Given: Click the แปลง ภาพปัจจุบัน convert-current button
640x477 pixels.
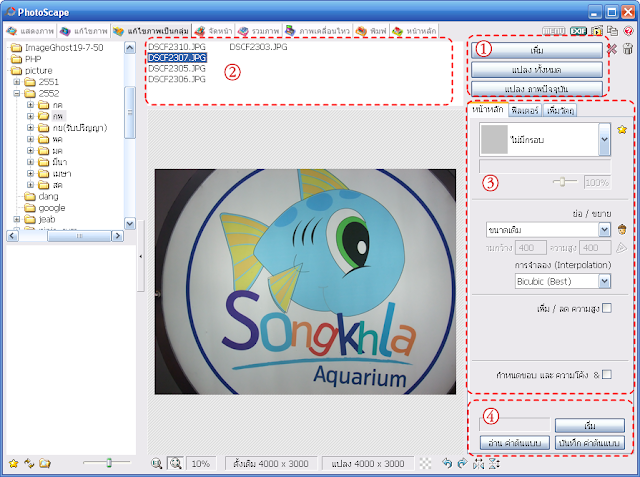Looking at the screenshot, I should (537, 89).
